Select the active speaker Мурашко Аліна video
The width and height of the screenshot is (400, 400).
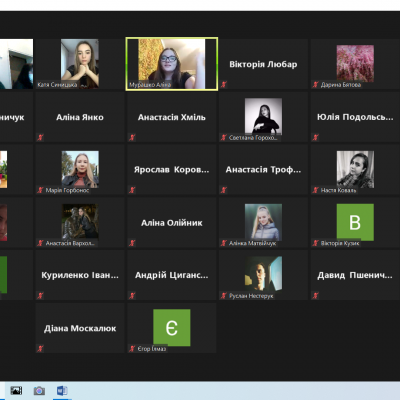pos(172,64)
